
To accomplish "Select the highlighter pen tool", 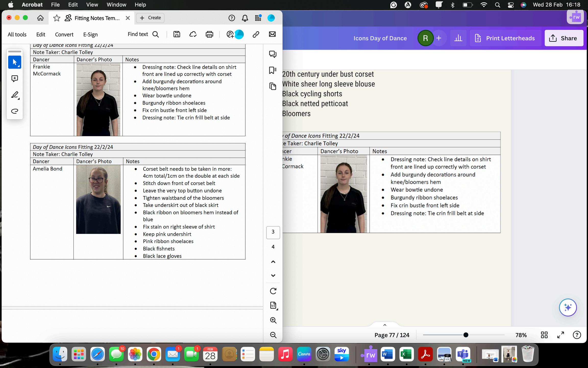I will tap(15, 95).
